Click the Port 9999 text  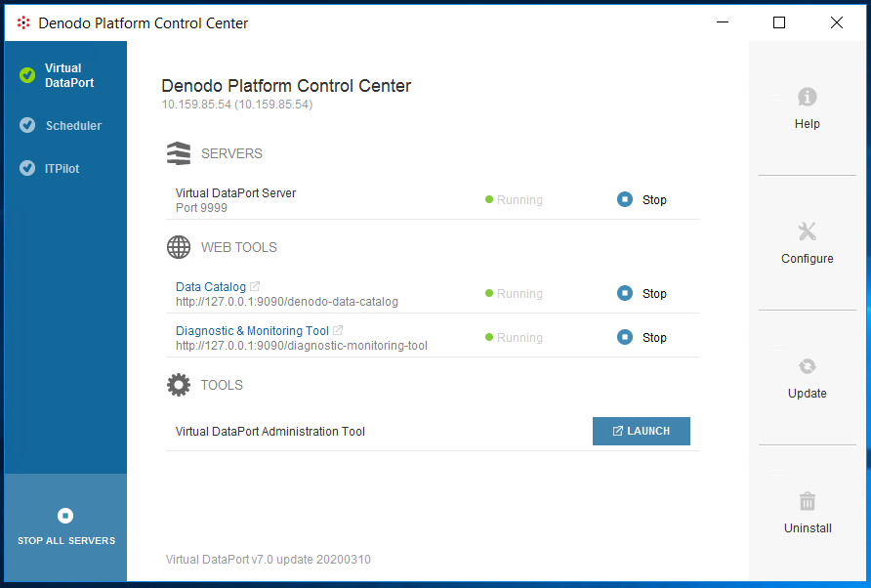click(201, 208)
